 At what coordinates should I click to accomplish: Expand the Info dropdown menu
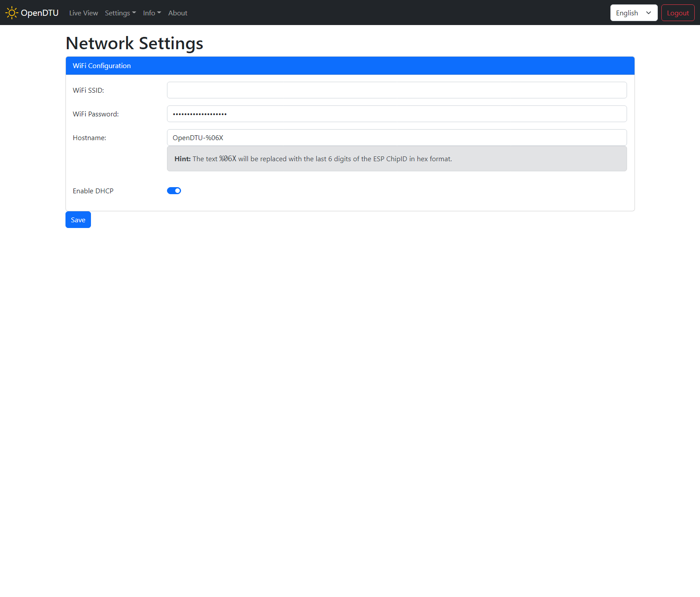(152, 13)
